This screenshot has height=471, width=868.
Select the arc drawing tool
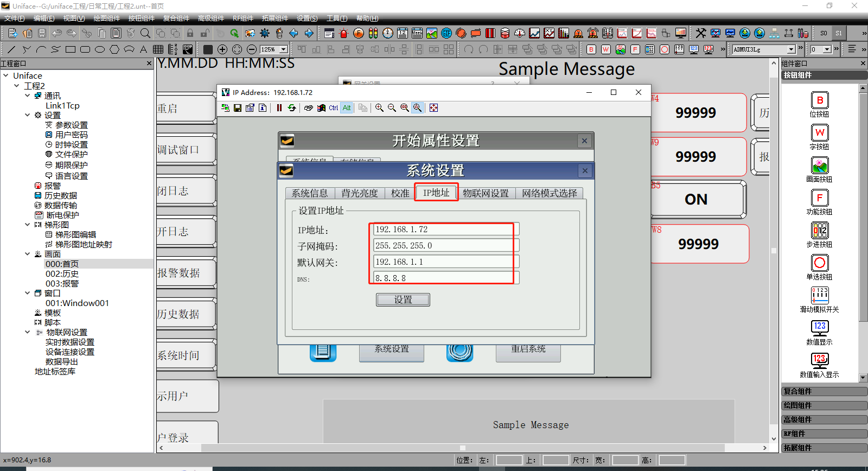(x=41, y=49)
